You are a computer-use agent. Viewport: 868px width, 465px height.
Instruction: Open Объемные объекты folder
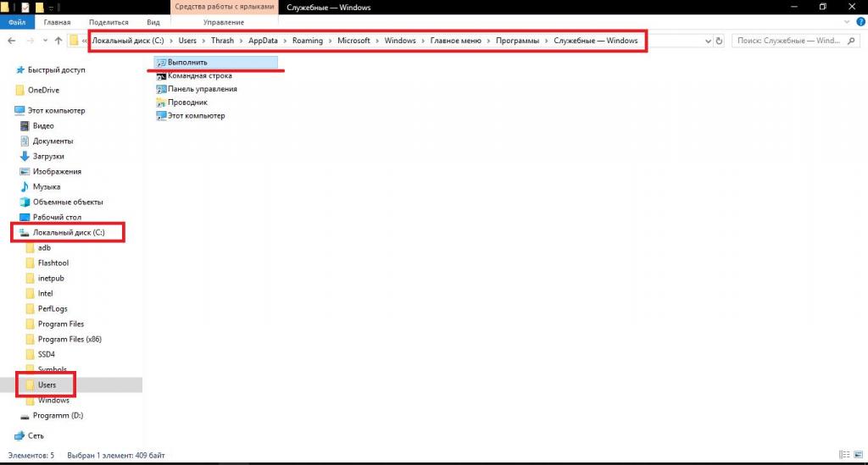click(61, 202)
